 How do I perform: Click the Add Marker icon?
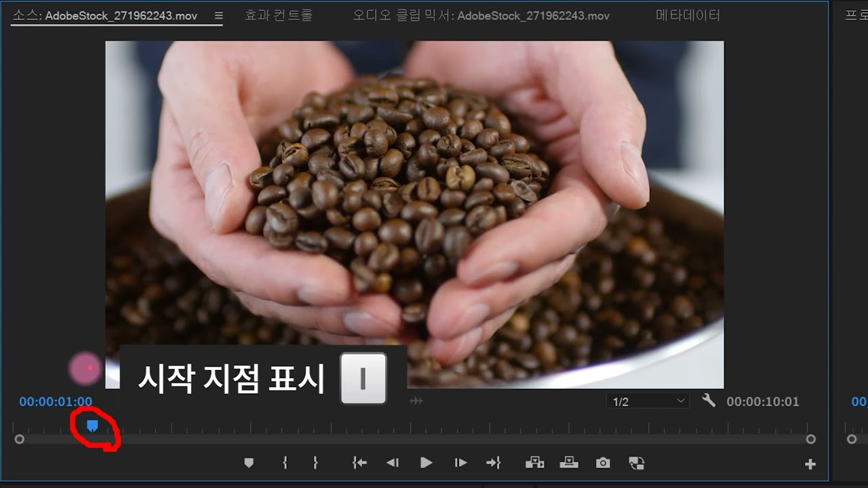[249, 462]
